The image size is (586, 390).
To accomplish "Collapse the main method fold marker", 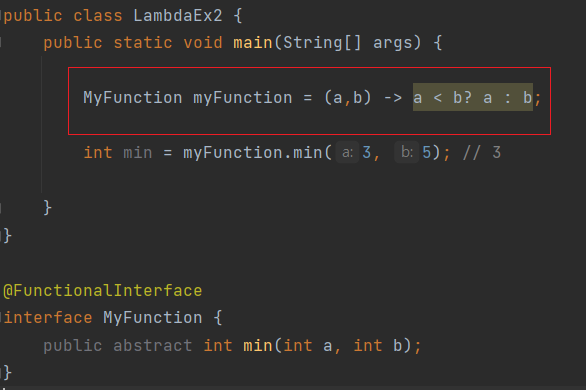I will [x=1, y=42].
